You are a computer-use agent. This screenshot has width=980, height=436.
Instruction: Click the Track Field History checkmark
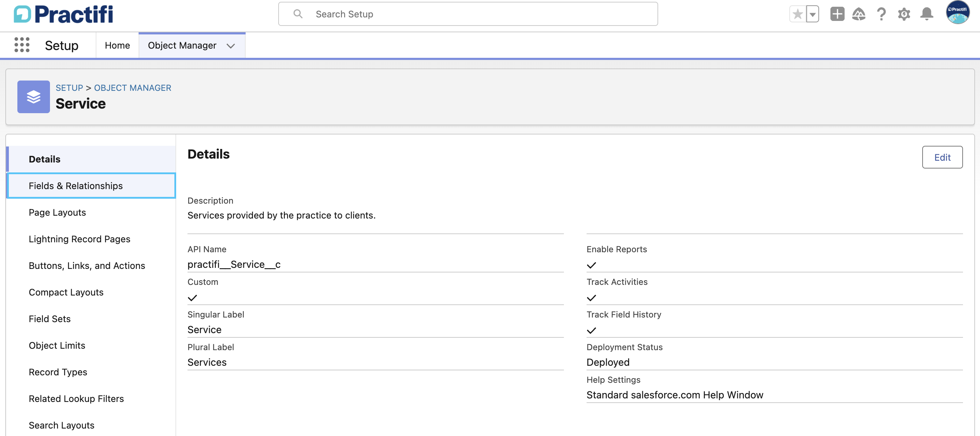591,331
